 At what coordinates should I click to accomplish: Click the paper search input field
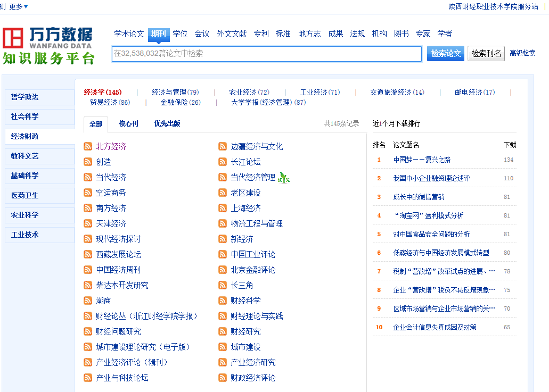[x=266, y=54]
